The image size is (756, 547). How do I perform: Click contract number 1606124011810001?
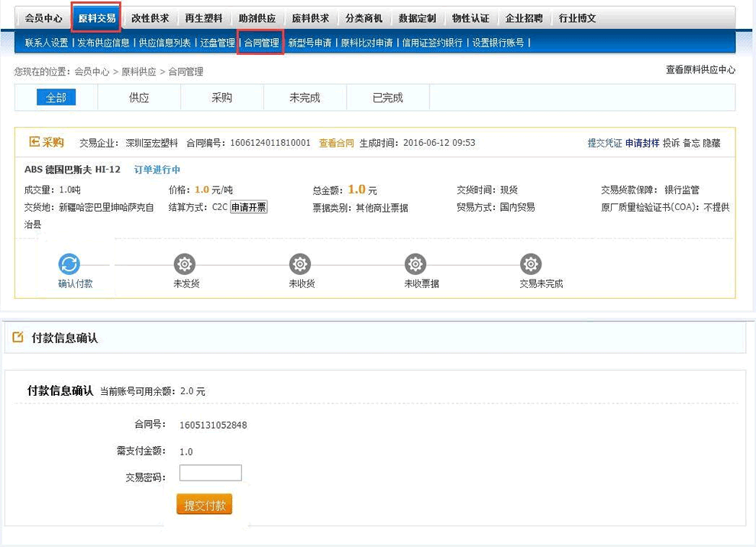point(270,143)
